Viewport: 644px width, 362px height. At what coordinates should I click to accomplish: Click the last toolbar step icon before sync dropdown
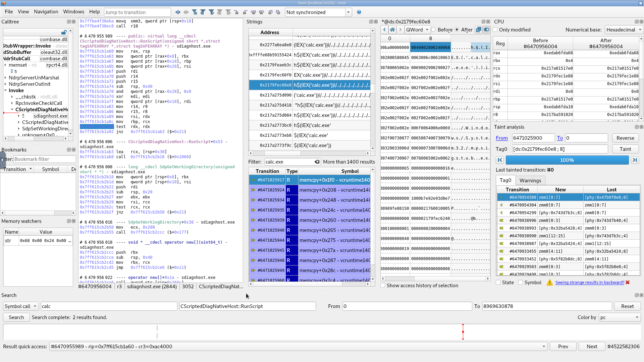[278, 12]
